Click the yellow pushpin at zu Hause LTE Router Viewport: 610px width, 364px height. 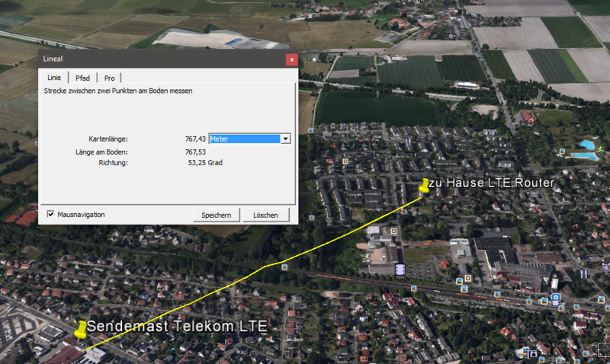click(x=424, y=185)
